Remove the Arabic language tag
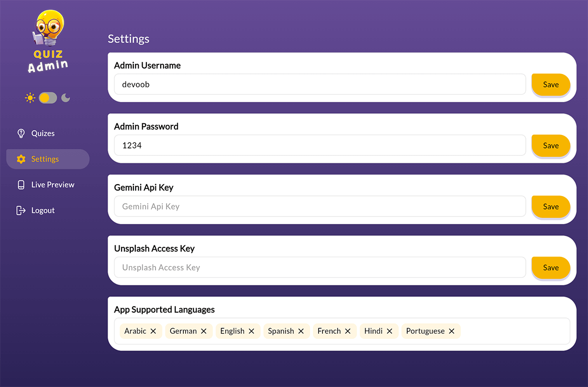588x387 pixels. (153, 331)
